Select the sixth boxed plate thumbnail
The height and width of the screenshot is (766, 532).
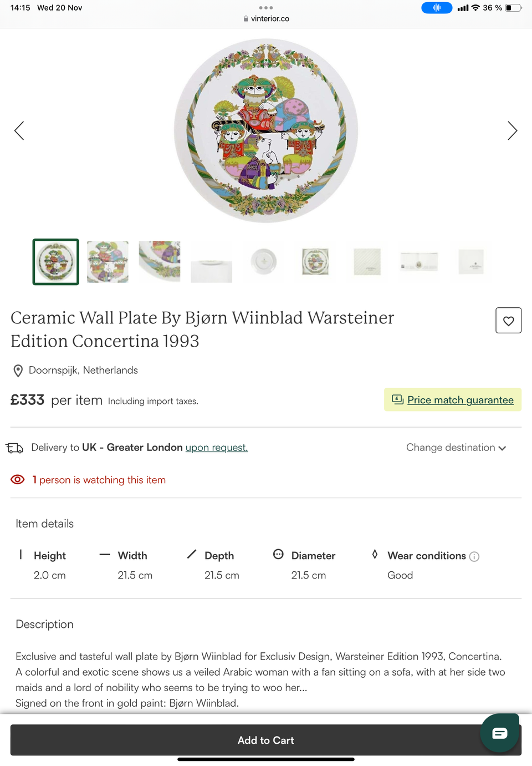coord(315,262)
